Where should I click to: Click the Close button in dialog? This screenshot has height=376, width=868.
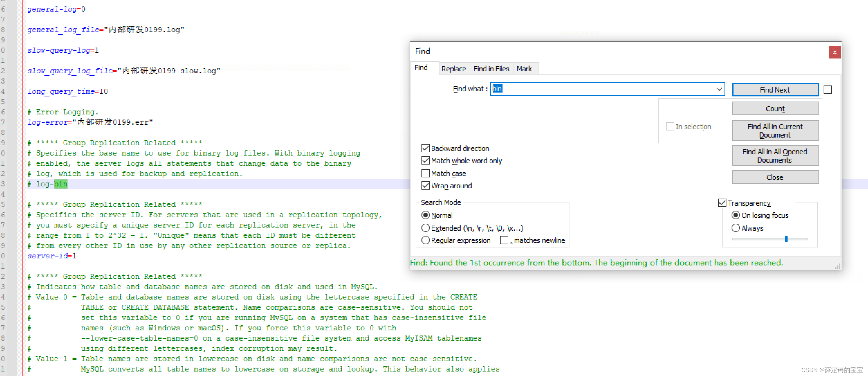pos(775,177)
